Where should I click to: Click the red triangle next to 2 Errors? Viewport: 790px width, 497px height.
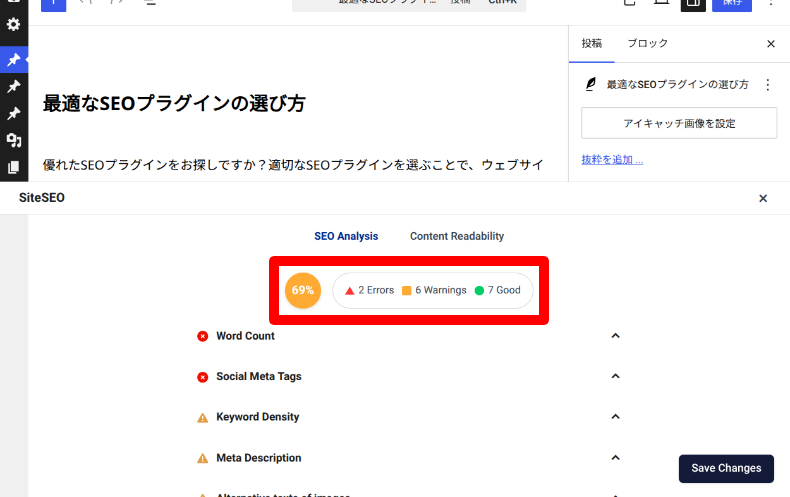click(x=350, y=291)
